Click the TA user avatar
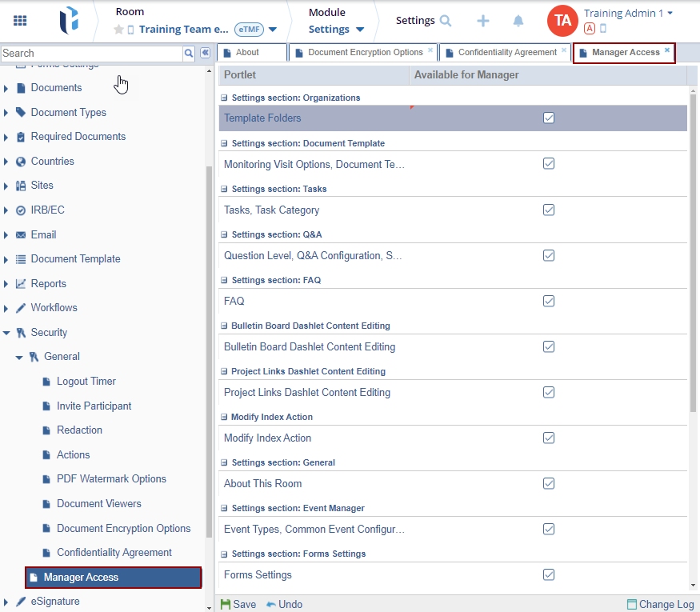Screen dimensions: 700x612 pyautogui.click(x=562, y=21)
